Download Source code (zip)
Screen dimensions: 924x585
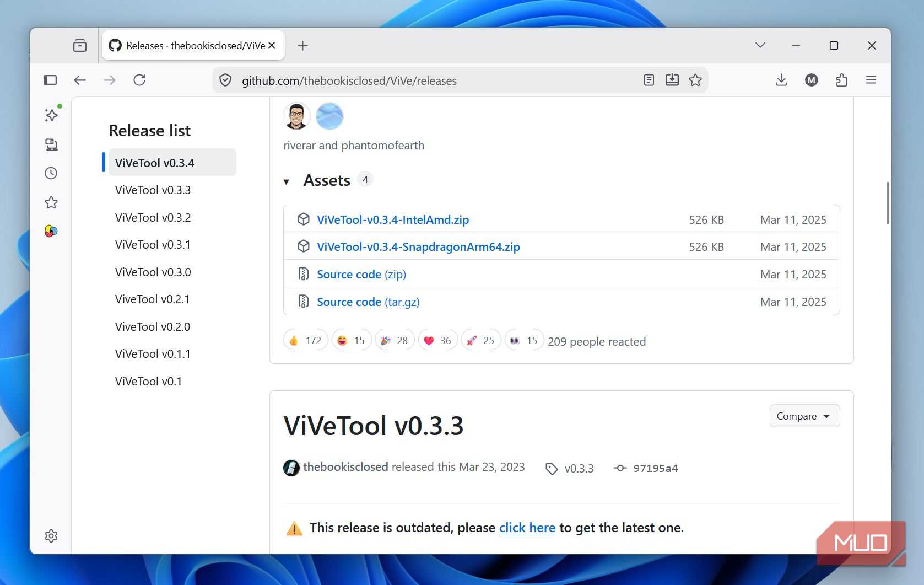[x=361, y=275]
